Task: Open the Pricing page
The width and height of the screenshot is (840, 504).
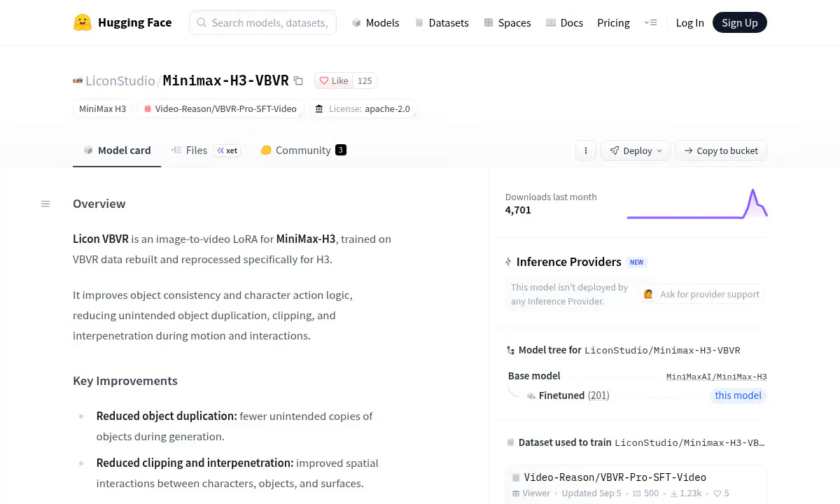Action: click(613, 22)
